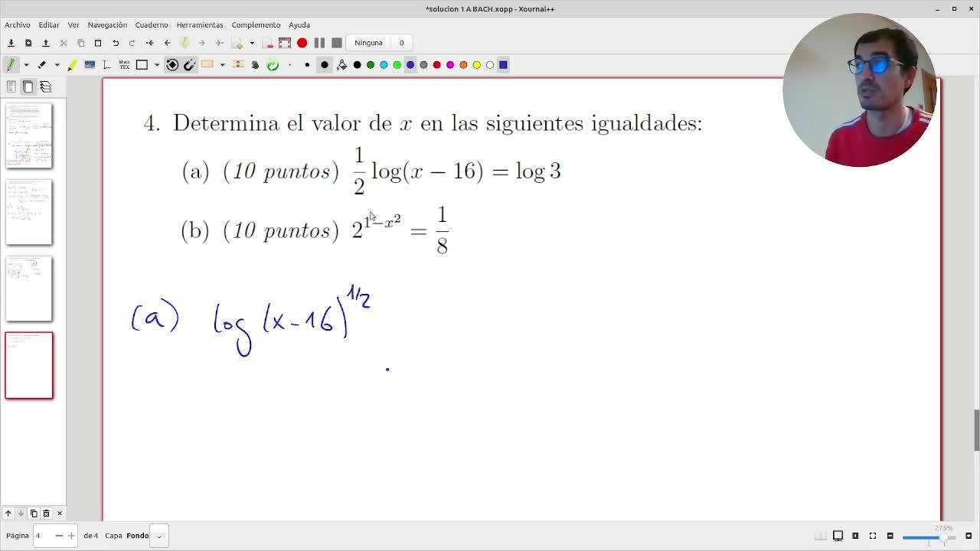Go back one page
The height and width of the screenshot is (551, 980).
pos(168,43)
